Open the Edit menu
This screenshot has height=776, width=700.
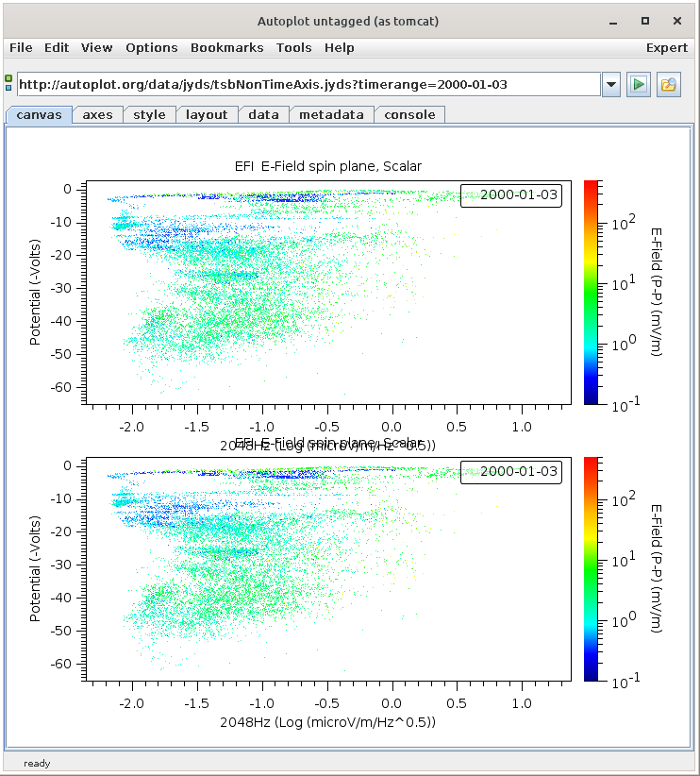click(57, 47)
